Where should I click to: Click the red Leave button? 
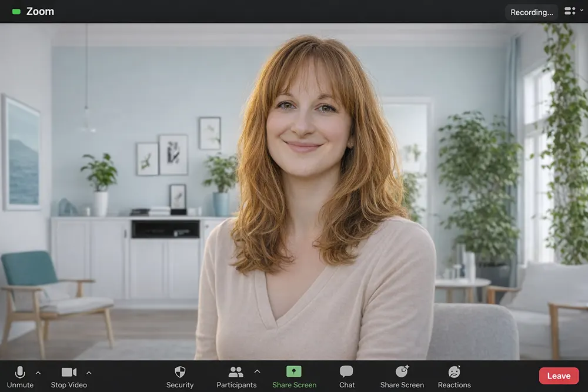click(559, 376)
